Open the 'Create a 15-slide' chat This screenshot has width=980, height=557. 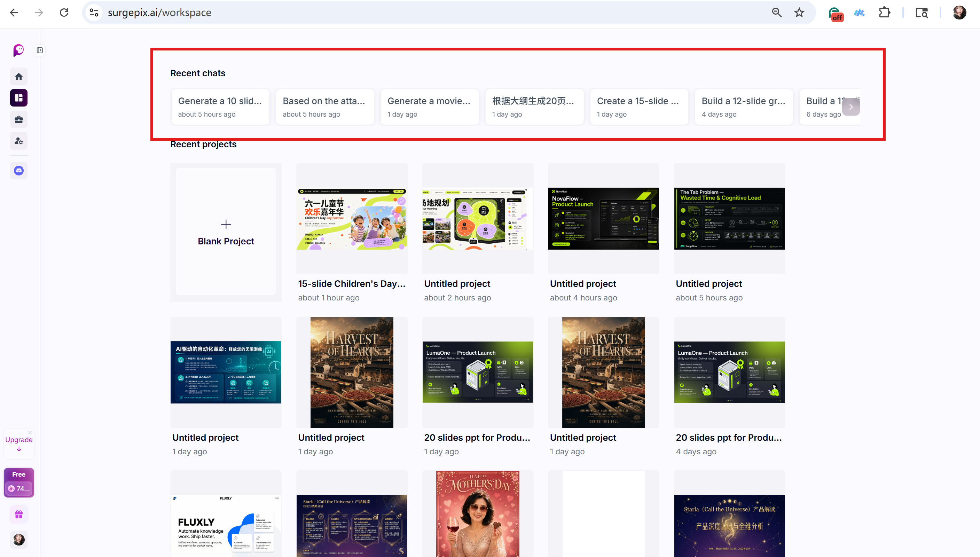coord(639,107)
